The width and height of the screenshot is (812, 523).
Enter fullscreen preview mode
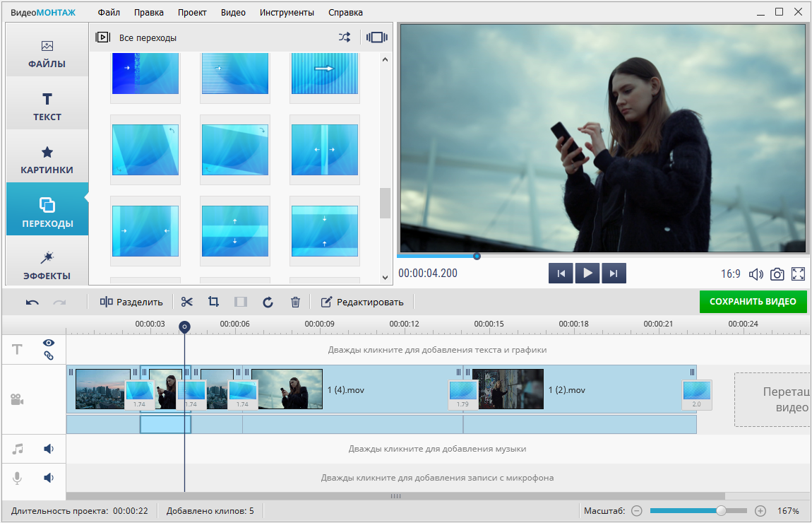pos(798,274)
